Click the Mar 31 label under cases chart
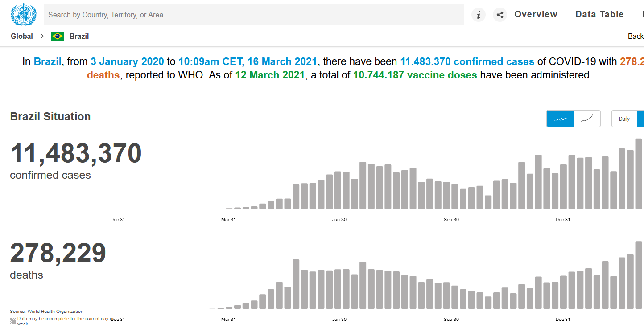The height and width of the screenshot is (328, 644). click(228, 219)
